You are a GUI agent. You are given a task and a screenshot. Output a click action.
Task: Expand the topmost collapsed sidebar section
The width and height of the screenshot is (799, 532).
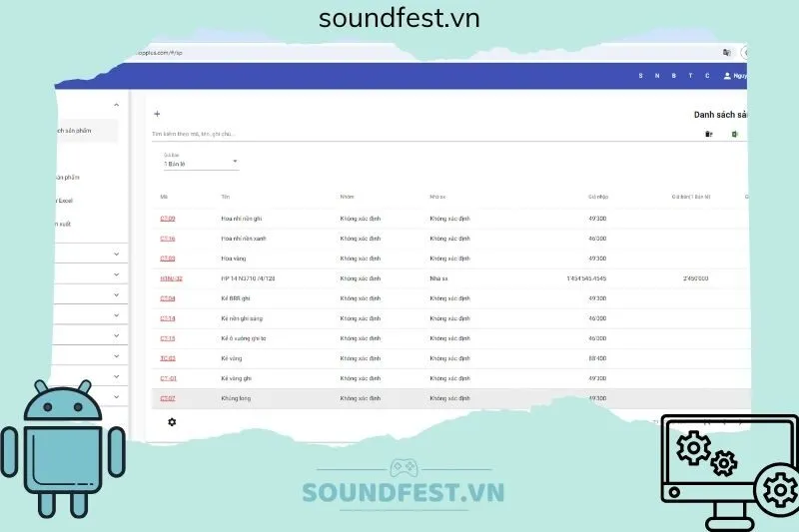click(116, 254)
